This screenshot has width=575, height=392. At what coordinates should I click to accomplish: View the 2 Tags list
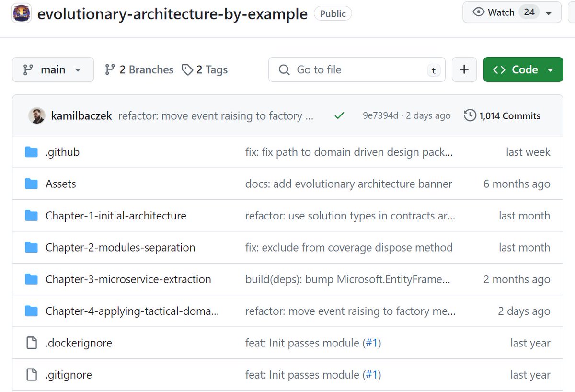(x=211, y=69)
